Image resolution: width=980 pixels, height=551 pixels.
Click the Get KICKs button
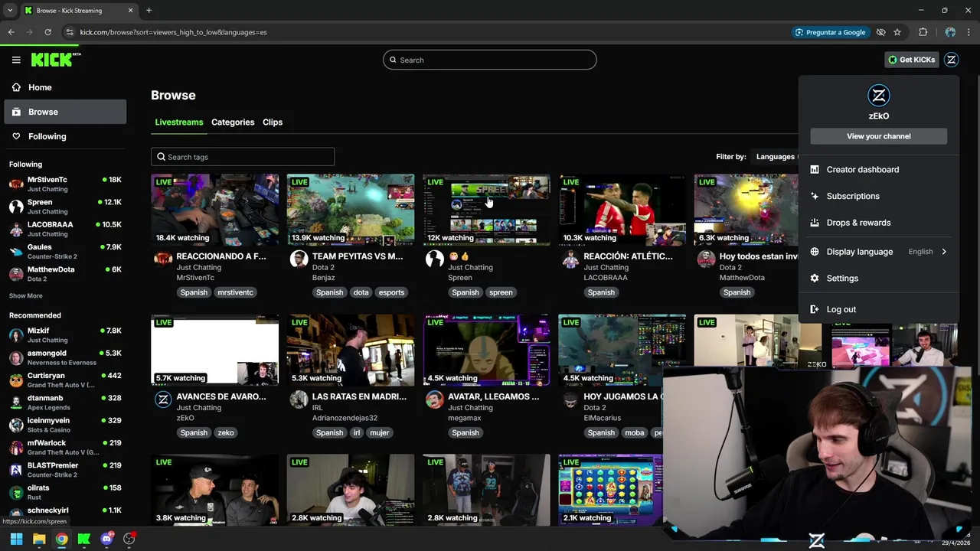tap(911, 60)
